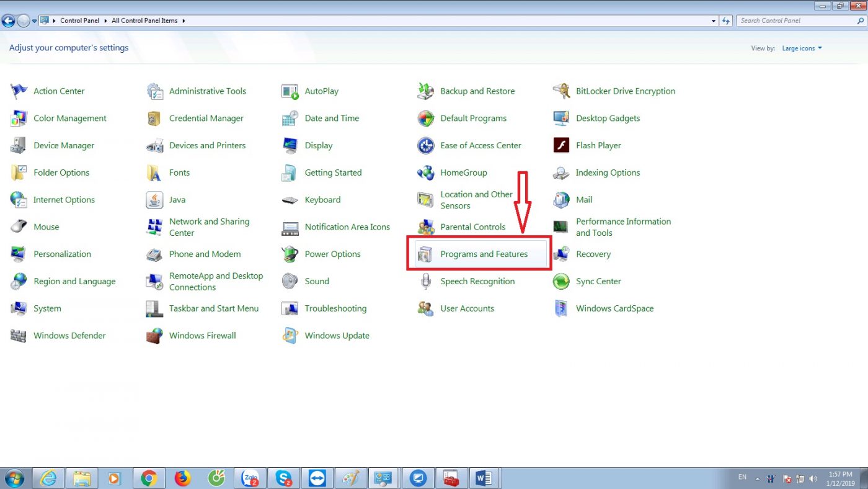
Task: Open the Troubleshooting link
Action: (335, 308)
